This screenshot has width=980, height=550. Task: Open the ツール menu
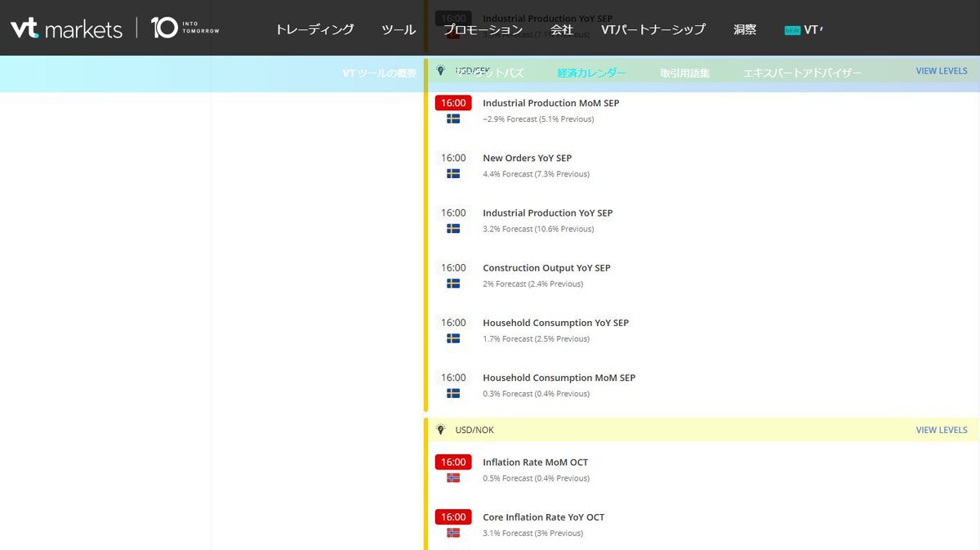(399, 29)
